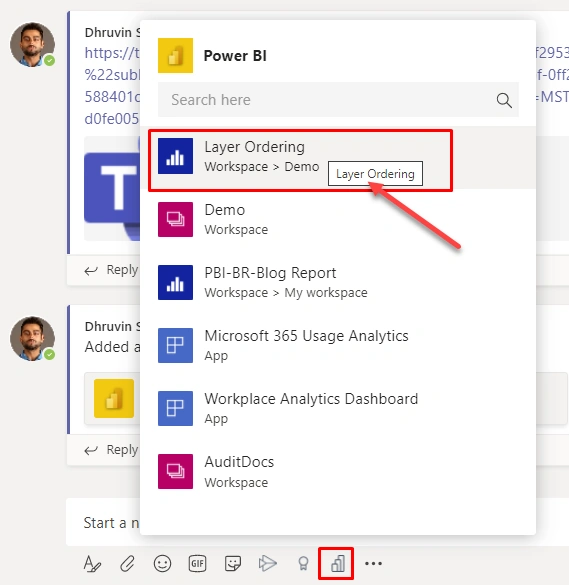Click the Workplace Analytics Dashboard app icon
569x585 pixels.
tap(175, 409)
